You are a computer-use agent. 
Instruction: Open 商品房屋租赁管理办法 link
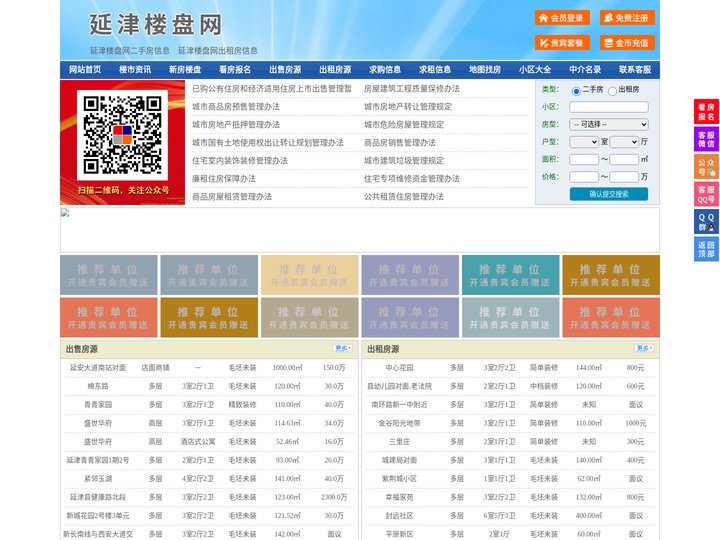232,197
